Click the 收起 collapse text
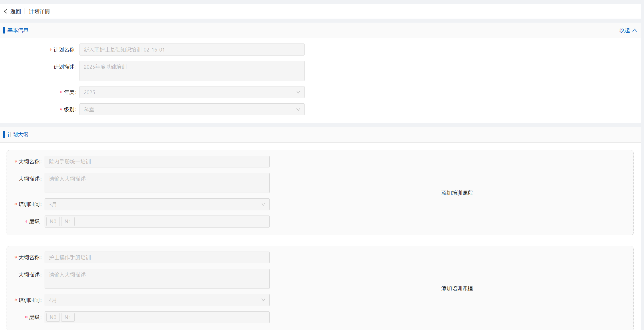The width and height of the screenshot is (644, 330). click(x=624, y=30)
